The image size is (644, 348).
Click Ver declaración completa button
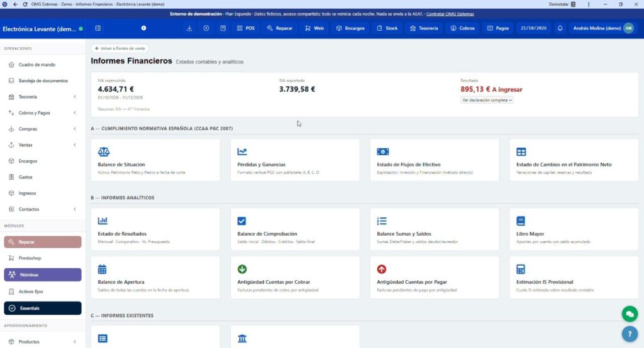(487, 100)
